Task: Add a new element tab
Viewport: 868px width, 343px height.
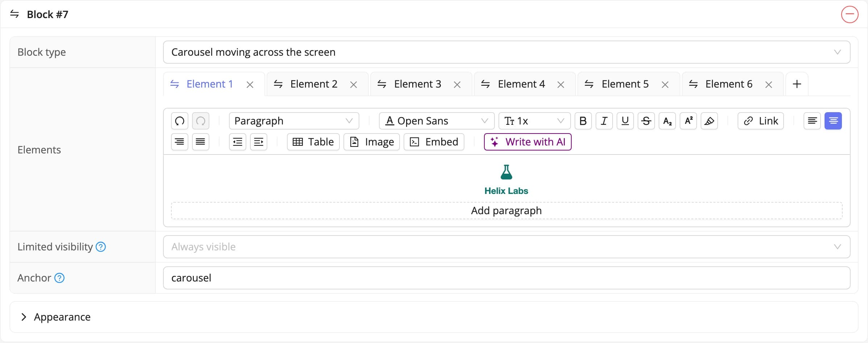Action: point(797,84)
